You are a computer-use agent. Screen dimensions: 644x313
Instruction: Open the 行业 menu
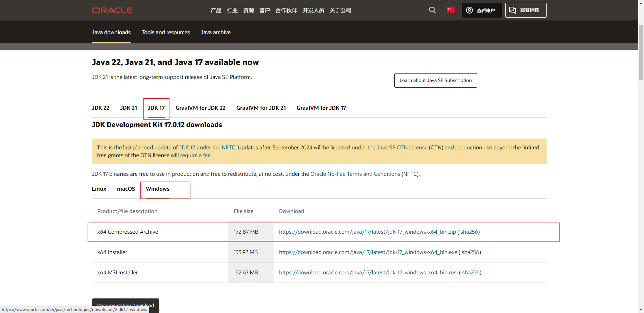(232, 11)
